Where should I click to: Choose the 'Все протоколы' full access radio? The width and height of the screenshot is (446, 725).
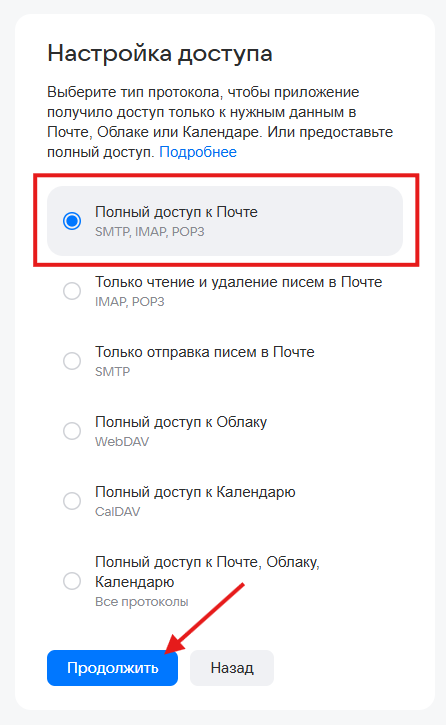coord(72,581)
